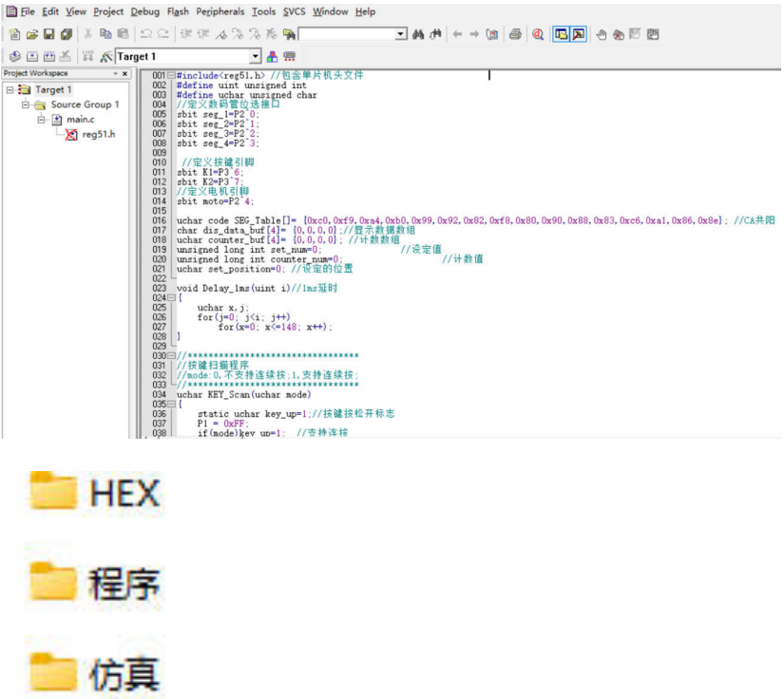Open the Target 1 selection dropdown
Viewport: 784px width, 699px height.
tap(255, 57)
